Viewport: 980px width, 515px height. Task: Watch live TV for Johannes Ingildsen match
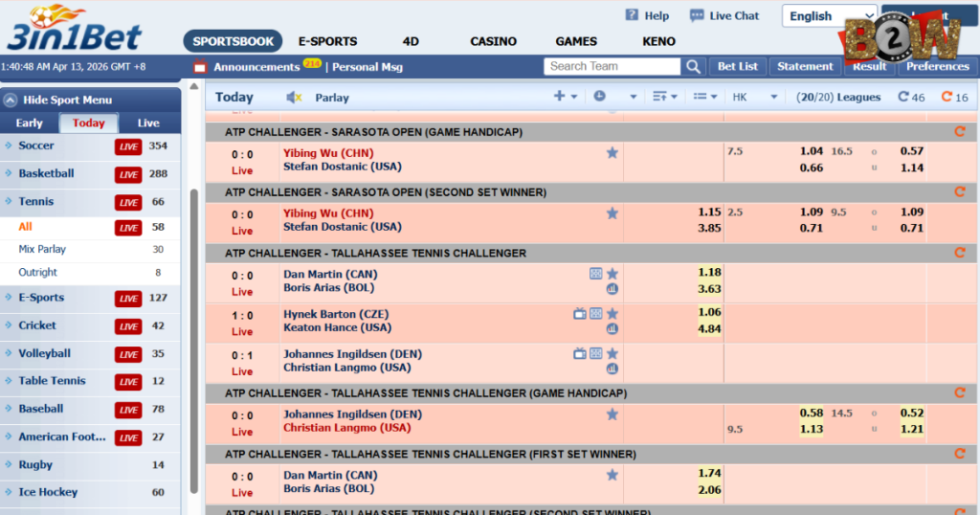[x=579, y=353]
